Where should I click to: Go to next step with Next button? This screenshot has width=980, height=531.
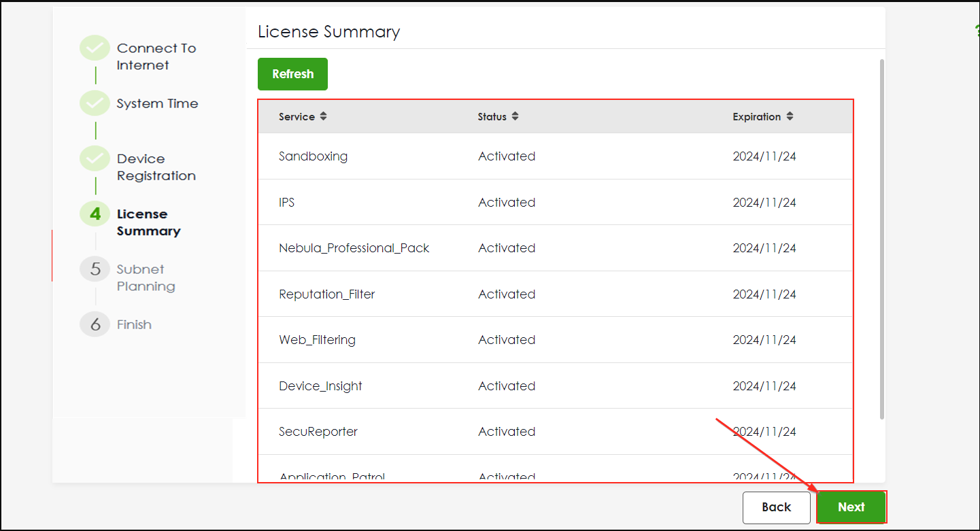point(851,507)
